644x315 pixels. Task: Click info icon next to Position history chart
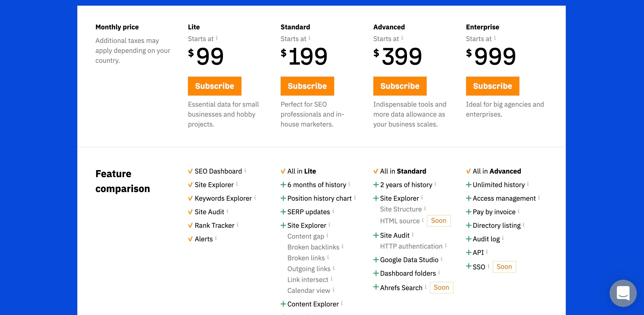coord(355,197)
